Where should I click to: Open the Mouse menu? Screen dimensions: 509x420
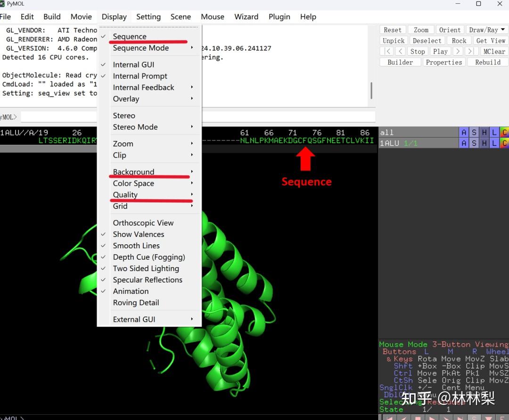point(212,16)
